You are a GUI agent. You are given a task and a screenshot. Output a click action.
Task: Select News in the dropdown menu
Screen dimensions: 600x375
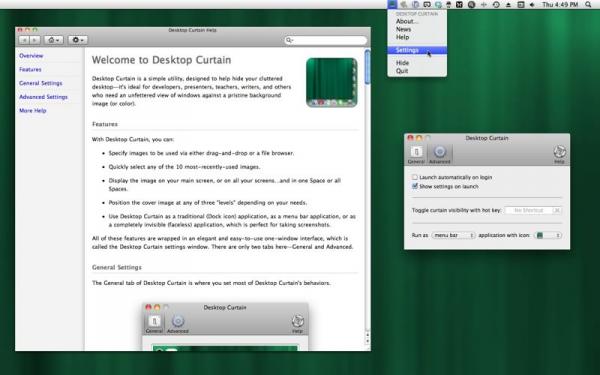tap(417, 29)
